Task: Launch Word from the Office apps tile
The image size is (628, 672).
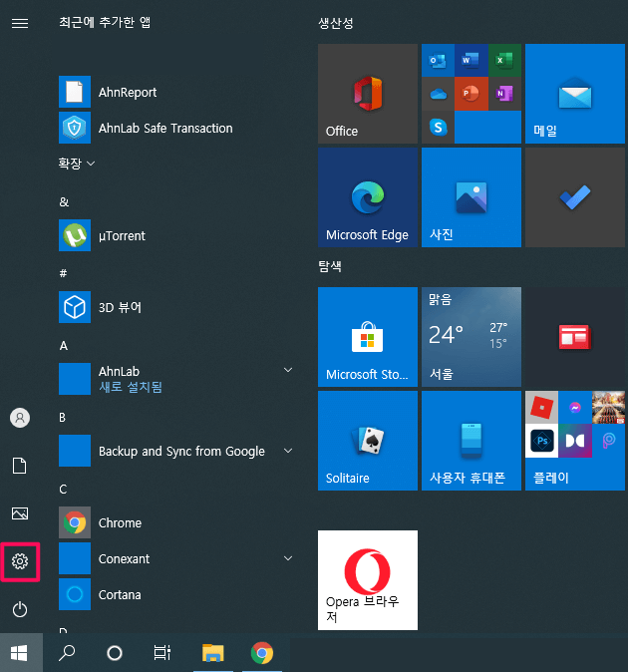Action: point(471,61)
